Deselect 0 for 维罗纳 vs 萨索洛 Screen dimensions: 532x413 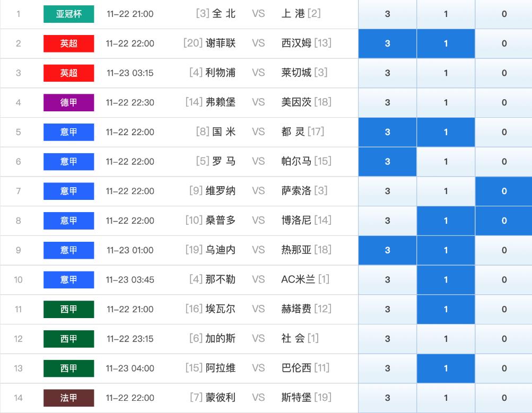coord(504,191)
